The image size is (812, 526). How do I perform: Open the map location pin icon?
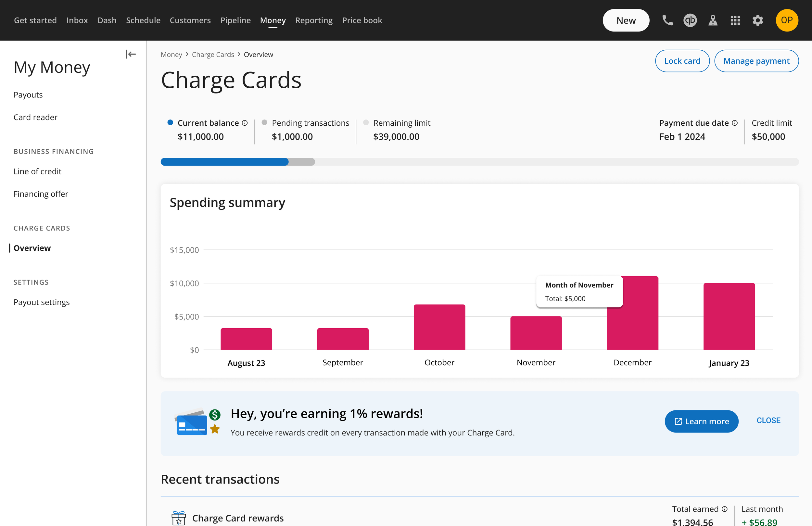pos(713,20)
